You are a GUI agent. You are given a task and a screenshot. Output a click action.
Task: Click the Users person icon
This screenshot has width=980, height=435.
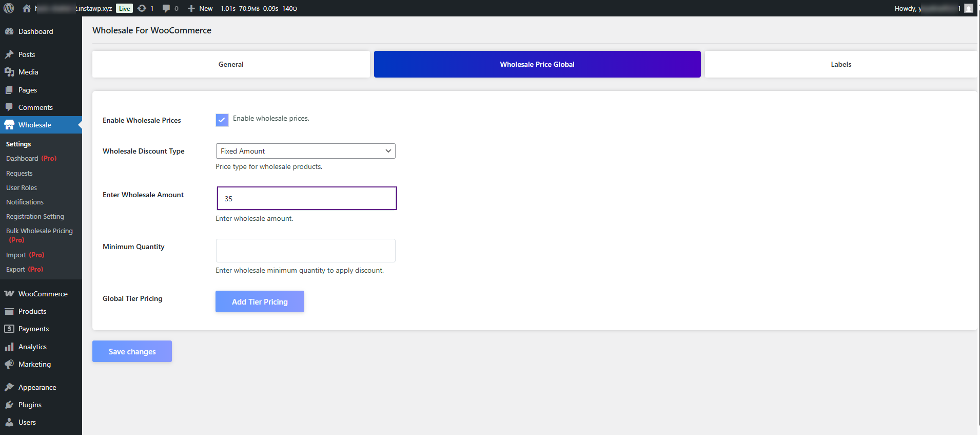(x=9, y=422)
